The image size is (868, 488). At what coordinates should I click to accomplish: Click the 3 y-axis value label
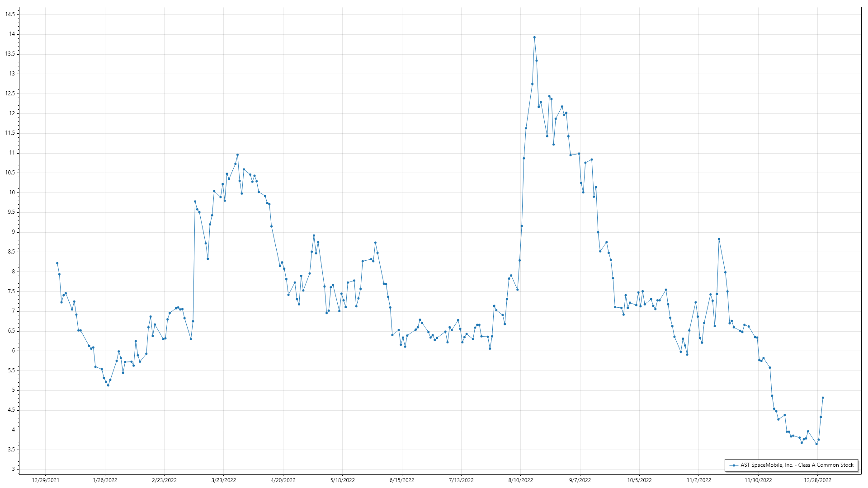coord(13,469)
